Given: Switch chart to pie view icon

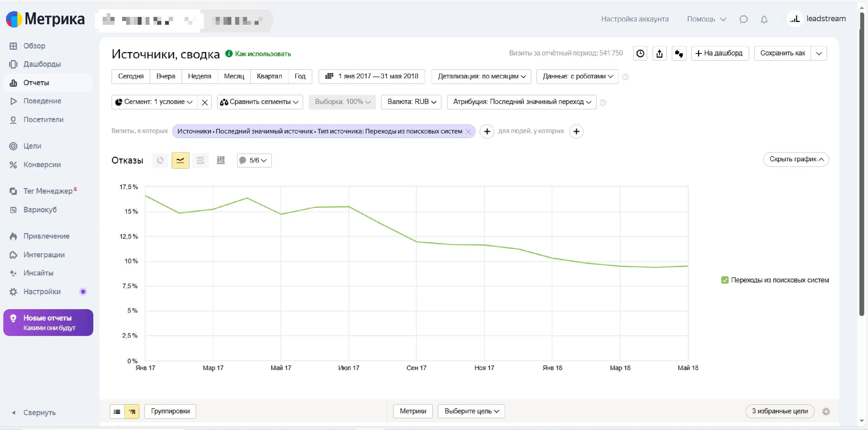Looking at the screenshot, I should (x=160, y=160).
